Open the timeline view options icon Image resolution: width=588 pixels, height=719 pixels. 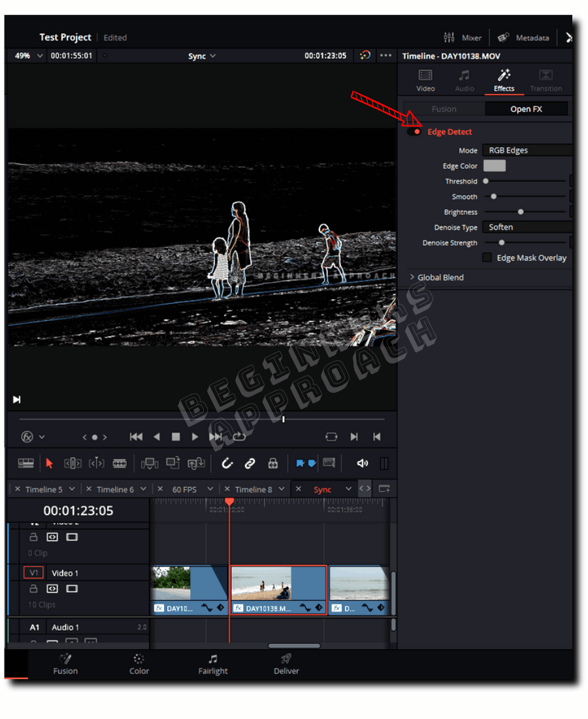pyautogui.click(x=25, y=463)
